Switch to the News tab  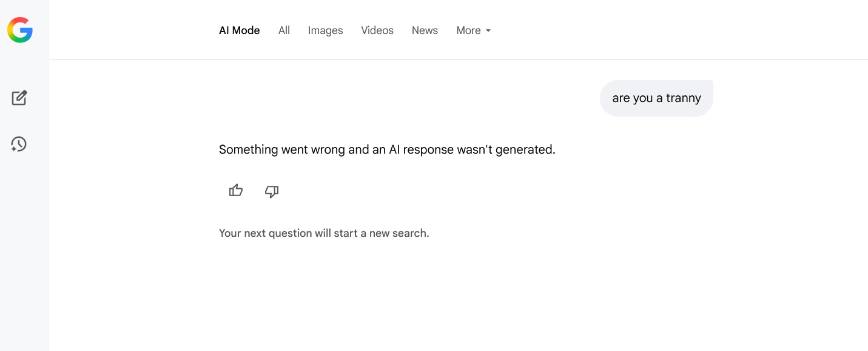point(425,30)
